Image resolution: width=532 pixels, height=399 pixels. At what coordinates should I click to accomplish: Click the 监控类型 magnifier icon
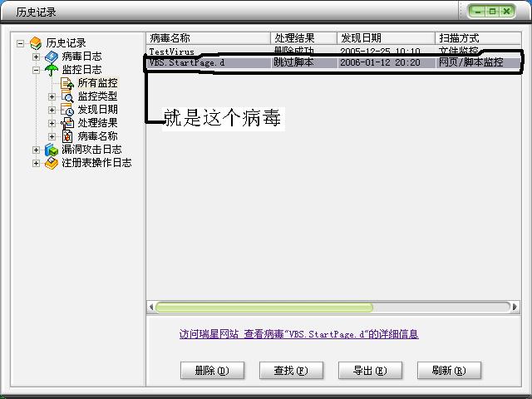coord(66,96)
